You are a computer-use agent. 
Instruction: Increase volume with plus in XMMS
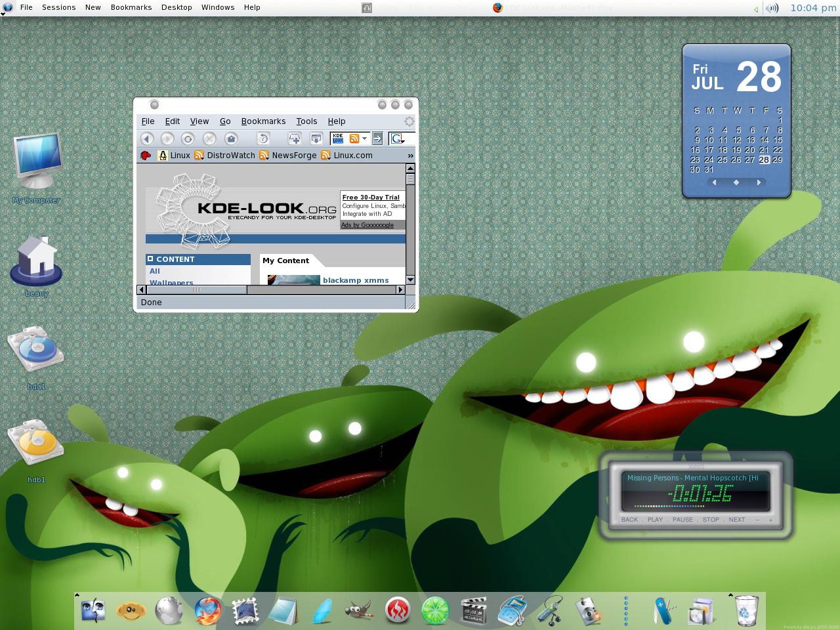pos(770,520)
